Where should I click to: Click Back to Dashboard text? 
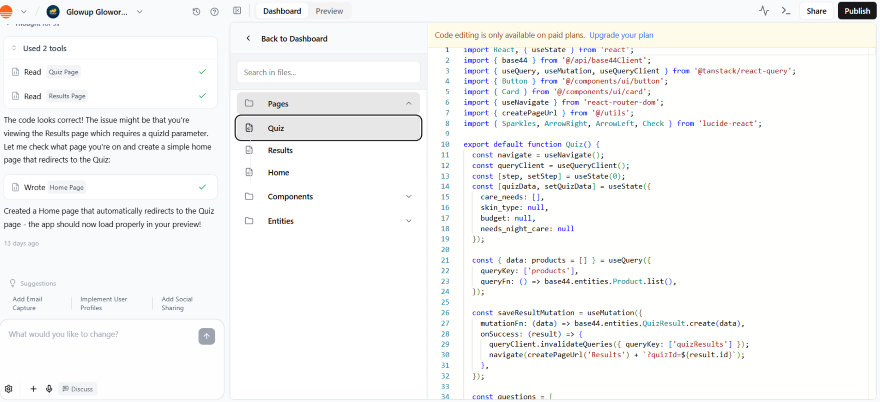point(294,39)
